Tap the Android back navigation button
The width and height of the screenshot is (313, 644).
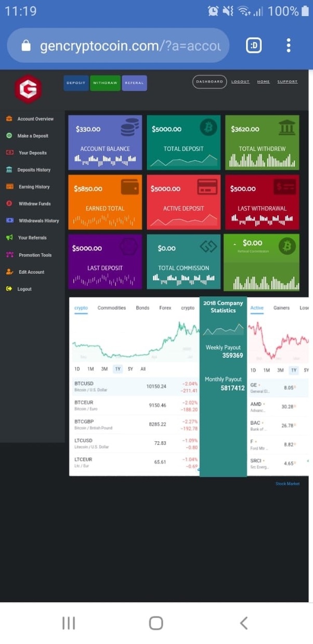[243, 623]
